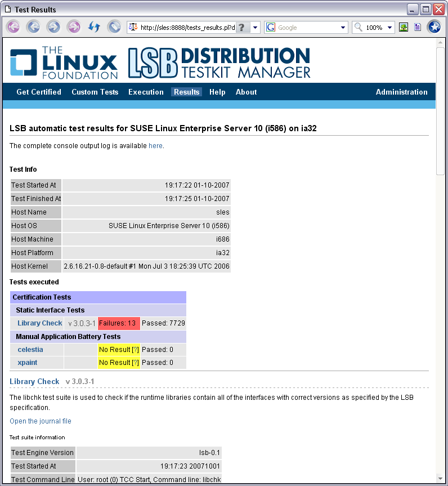Click the 'Manual Application Battery Tests' row
This screenshot has width=448, height=486.
98,337
